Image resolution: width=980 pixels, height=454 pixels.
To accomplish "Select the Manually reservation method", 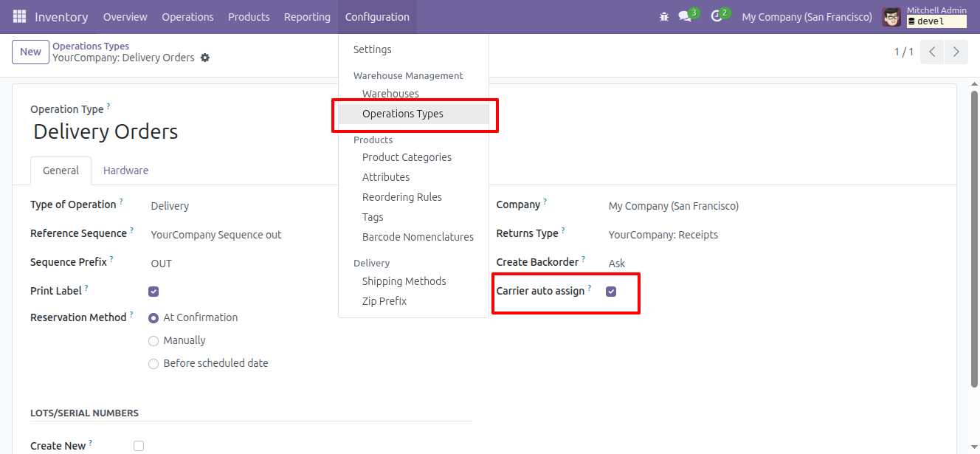I will (x=153, y=340).
